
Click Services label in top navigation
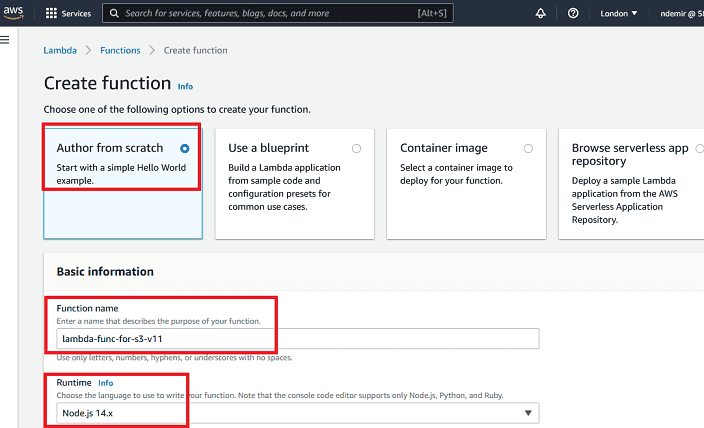tap(76, 14)
